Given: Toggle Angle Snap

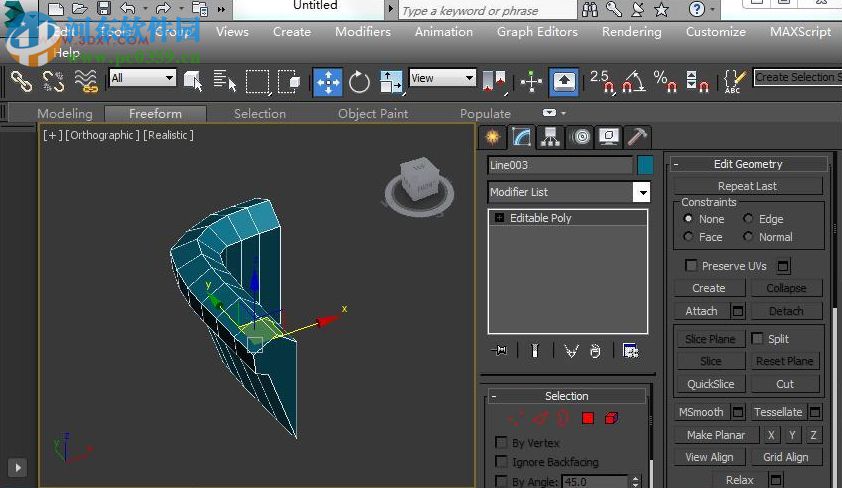Looking at the screenshot, I should 634,82.
